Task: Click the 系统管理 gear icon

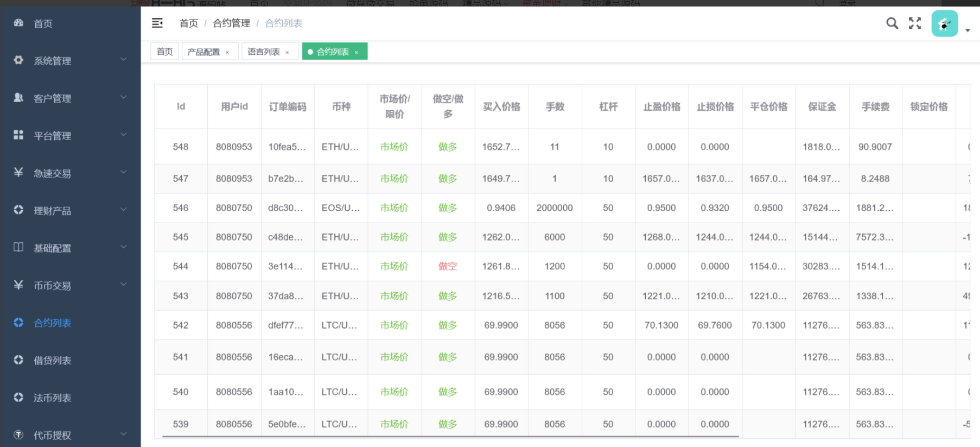Action: click(18, 60)
